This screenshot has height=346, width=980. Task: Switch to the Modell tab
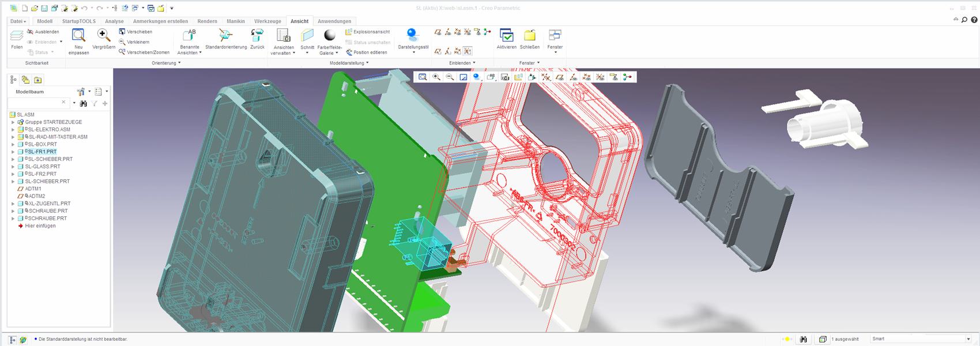[44, 21]
